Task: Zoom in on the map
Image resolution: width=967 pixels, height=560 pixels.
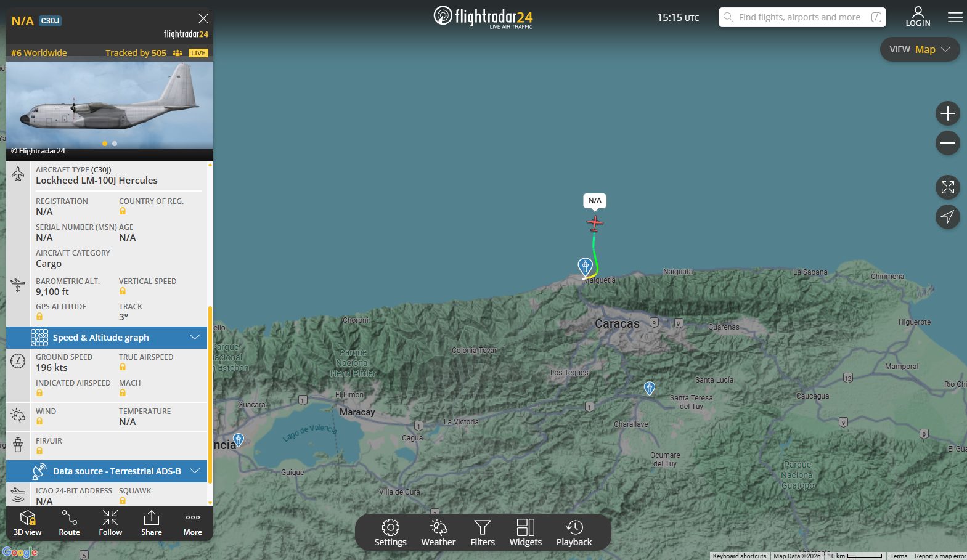Action: click(947, 113)
